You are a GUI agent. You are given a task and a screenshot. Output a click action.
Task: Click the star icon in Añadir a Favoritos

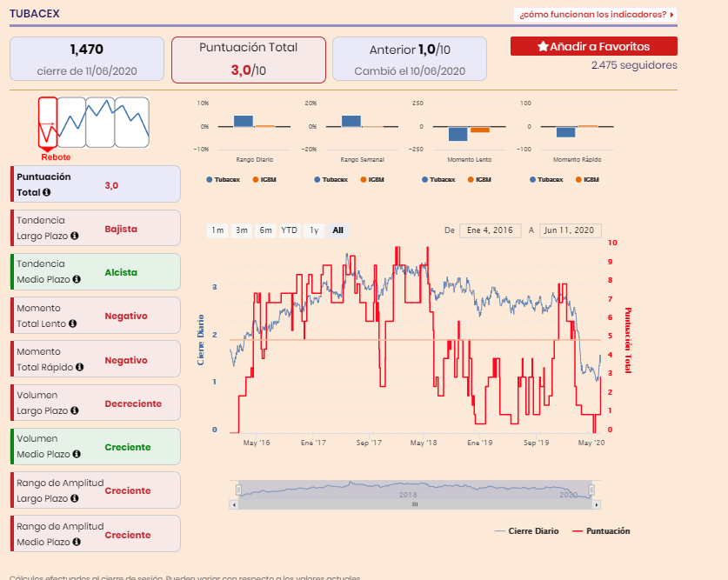[543, 46]
